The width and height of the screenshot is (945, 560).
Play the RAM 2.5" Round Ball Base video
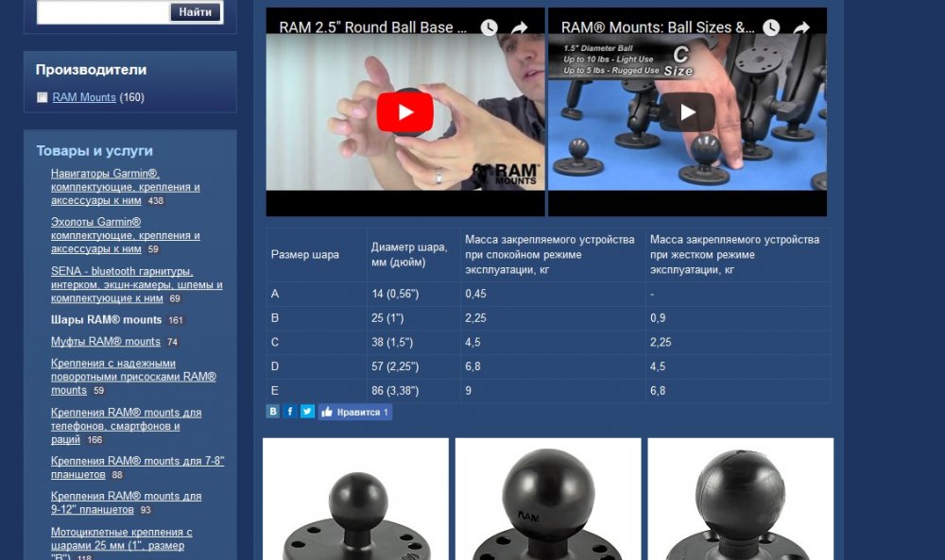(404, 112)
